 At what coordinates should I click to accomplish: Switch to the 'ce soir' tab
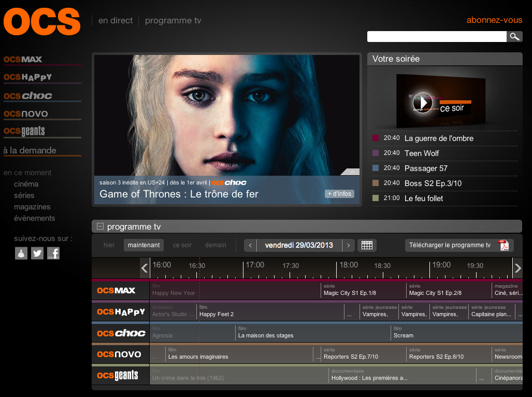(x=182, y=245)
